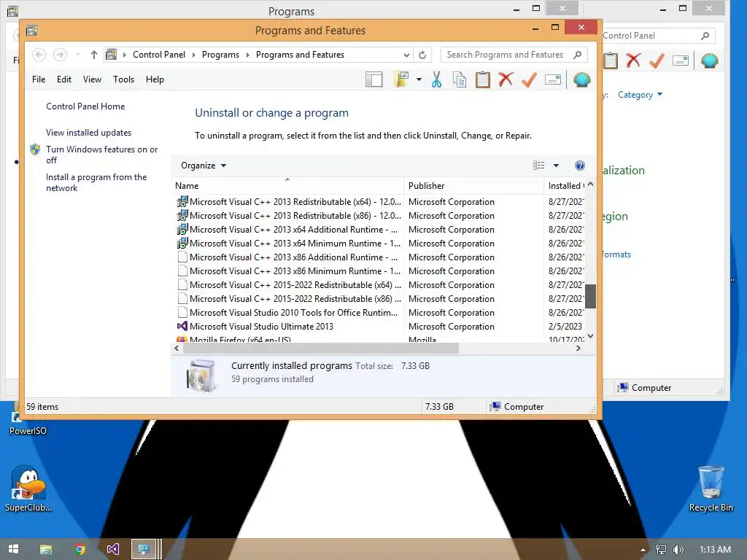Screen dimensions: 747x560
Task: Click the blue help question mark icon
Action: (580, 166)
